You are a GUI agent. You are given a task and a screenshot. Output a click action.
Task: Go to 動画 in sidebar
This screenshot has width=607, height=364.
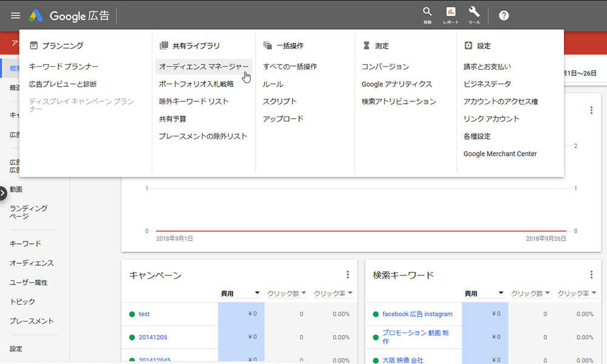pyautogui.click(x=16, y=189)
